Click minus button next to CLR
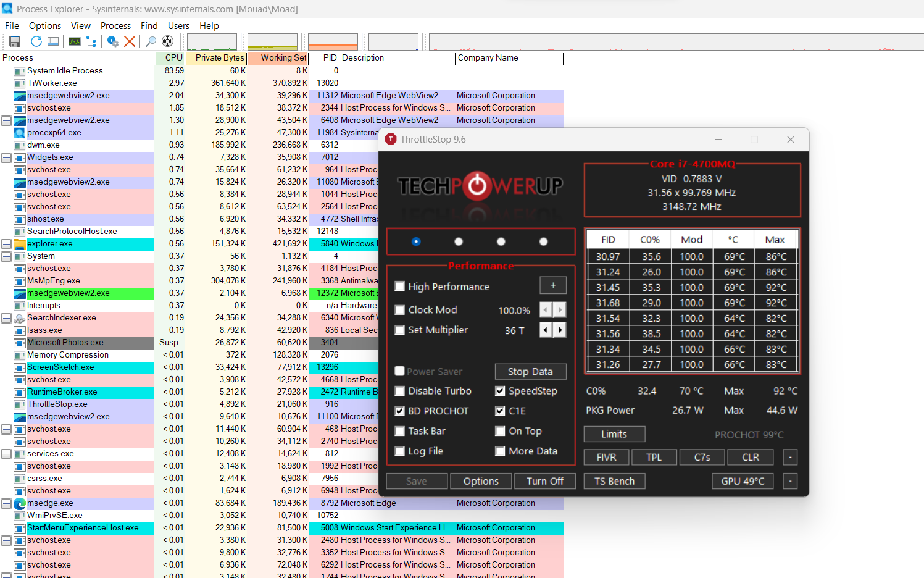924x578 pixels. pyautogui.click(x=790, y=458)
